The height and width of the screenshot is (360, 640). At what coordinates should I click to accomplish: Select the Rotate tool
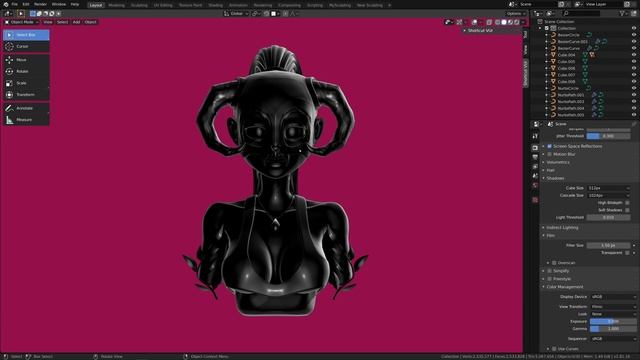pyautogui.click(x=26, y=71)
